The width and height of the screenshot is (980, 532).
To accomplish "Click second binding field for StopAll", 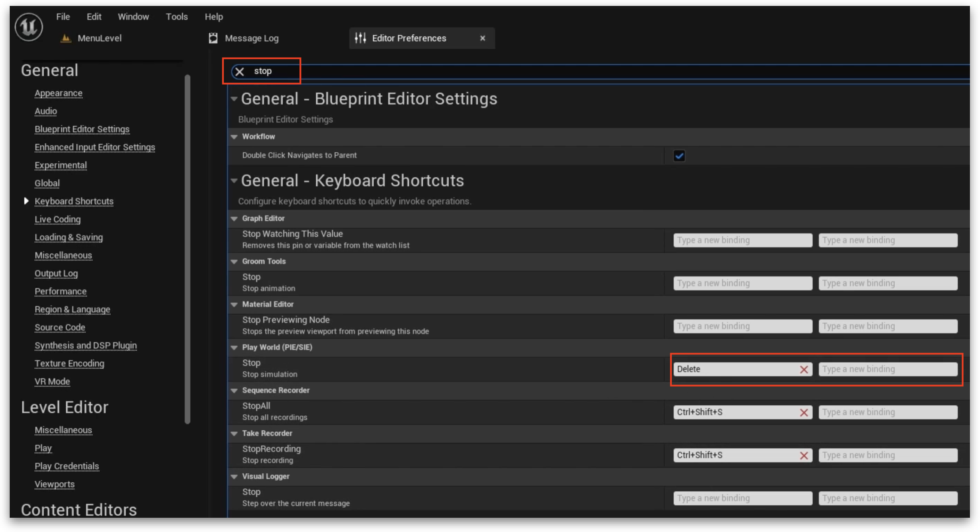I will click(888, 412).
